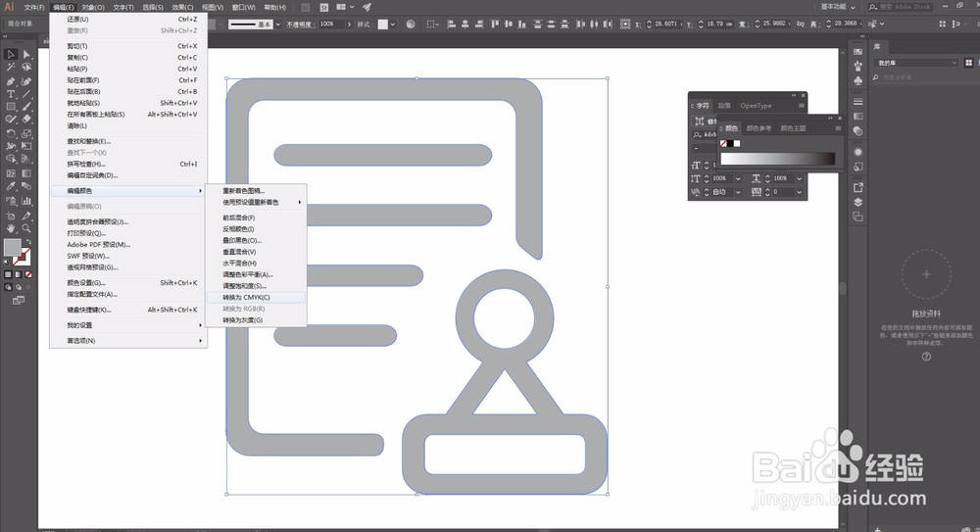Open the My Library dropdown

917,63
